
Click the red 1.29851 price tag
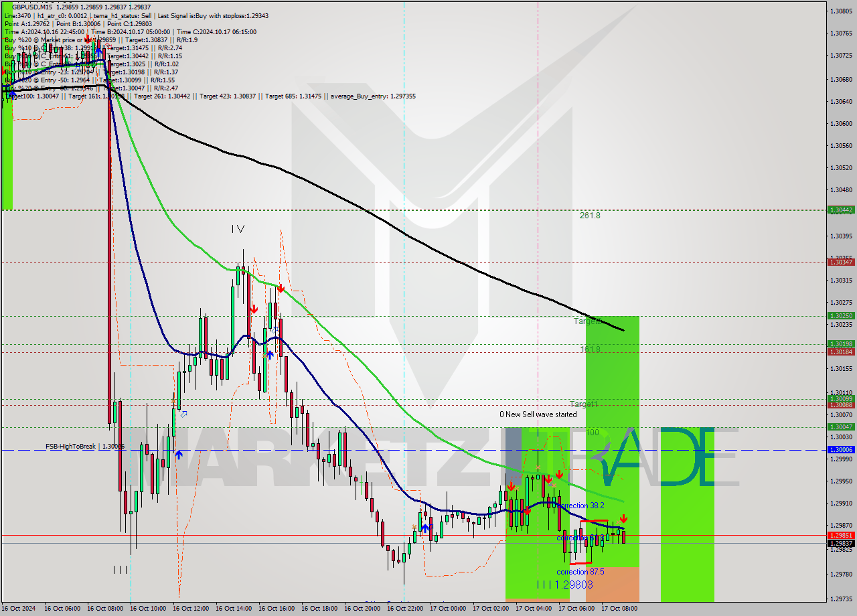click(840, 536)
